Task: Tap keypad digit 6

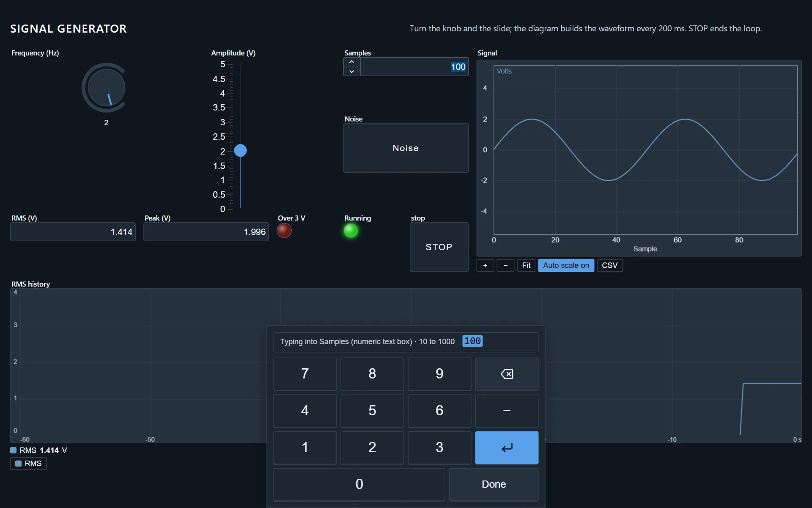Action: pos(439,411)
